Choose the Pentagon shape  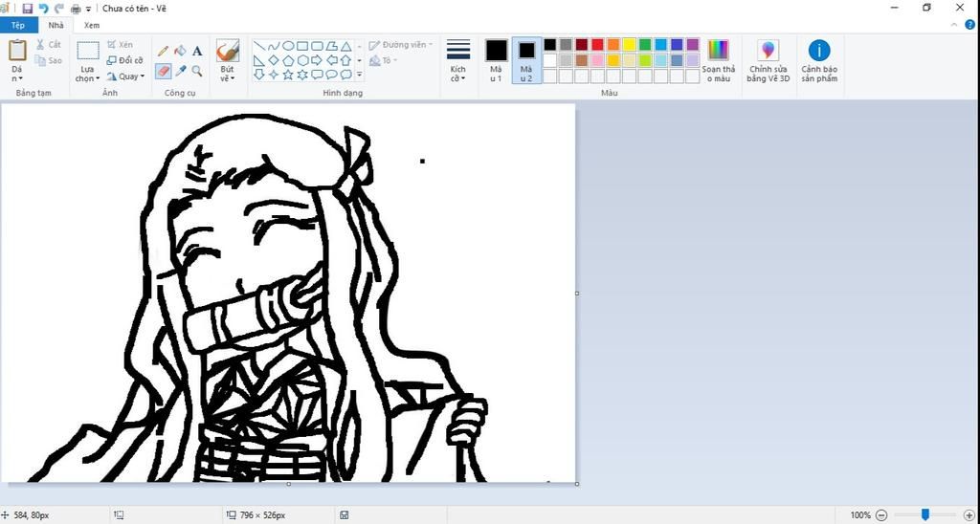pyautogui.click(x=288, y=60)
